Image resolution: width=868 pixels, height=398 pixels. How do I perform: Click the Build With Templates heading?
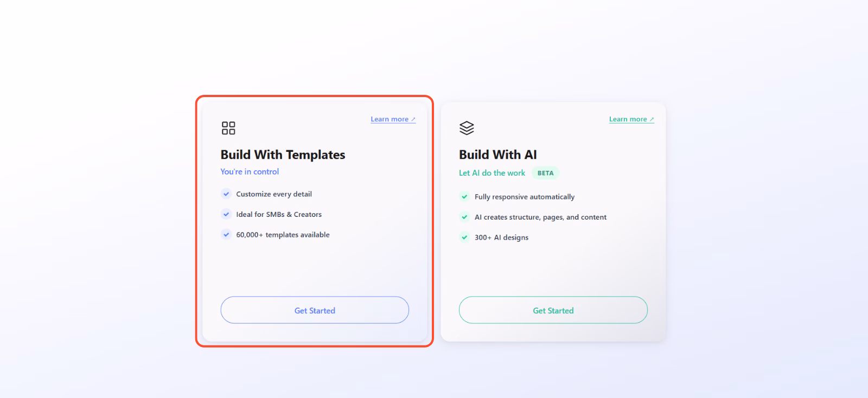tap(283, 155)
